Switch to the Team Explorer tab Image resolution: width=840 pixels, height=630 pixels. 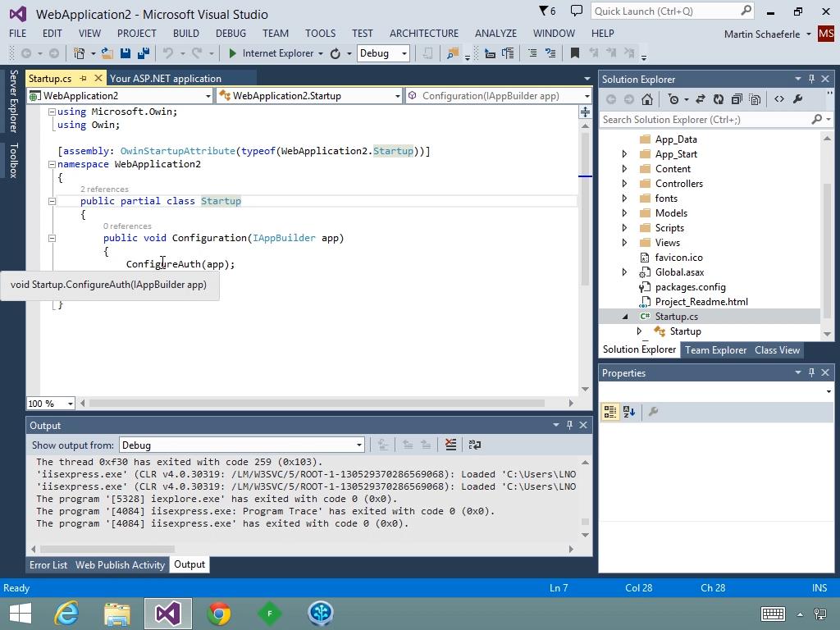point(715,349)
